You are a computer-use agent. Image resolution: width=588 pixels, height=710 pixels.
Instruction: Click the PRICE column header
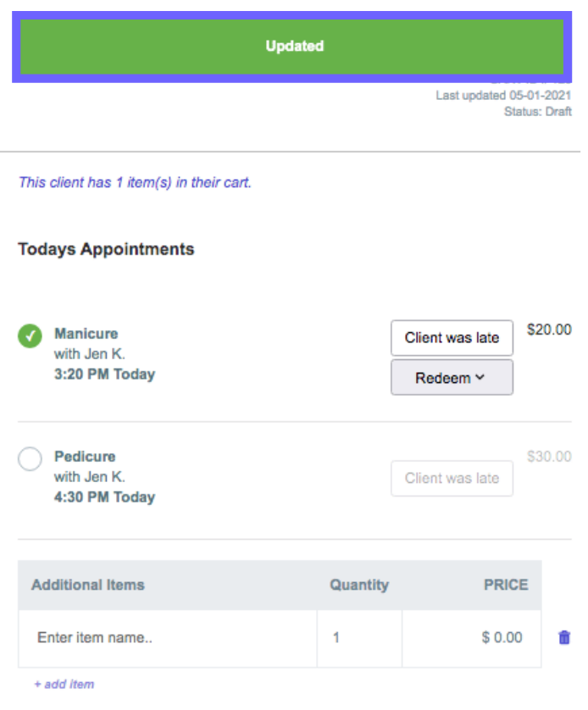coord(505,585)
